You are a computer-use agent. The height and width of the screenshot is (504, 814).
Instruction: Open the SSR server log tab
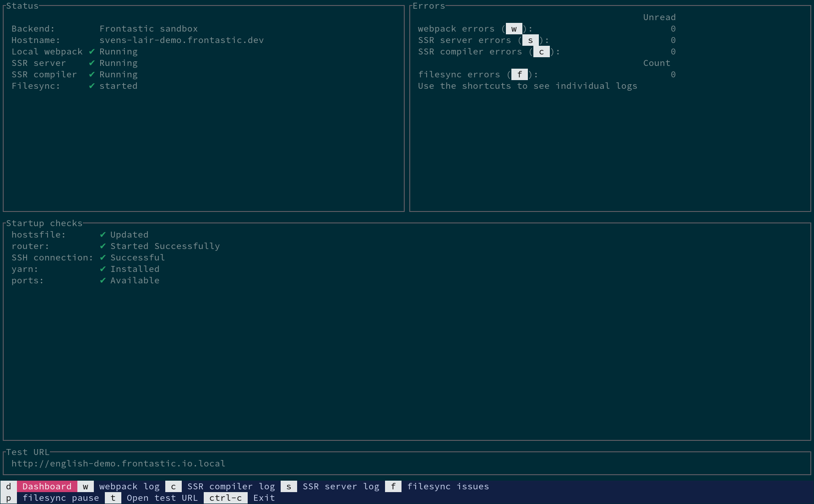pos(341,486)
